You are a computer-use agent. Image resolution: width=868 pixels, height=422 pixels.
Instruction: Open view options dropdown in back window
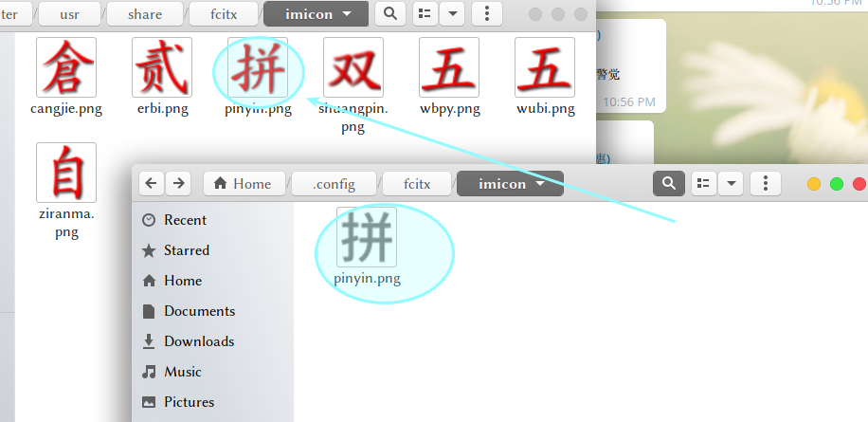point(452,14)
